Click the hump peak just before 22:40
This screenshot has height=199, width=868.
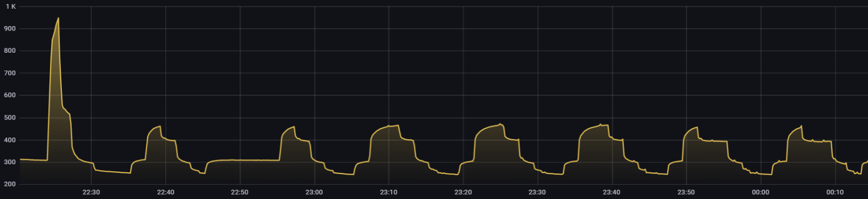(x=160, y=126)
